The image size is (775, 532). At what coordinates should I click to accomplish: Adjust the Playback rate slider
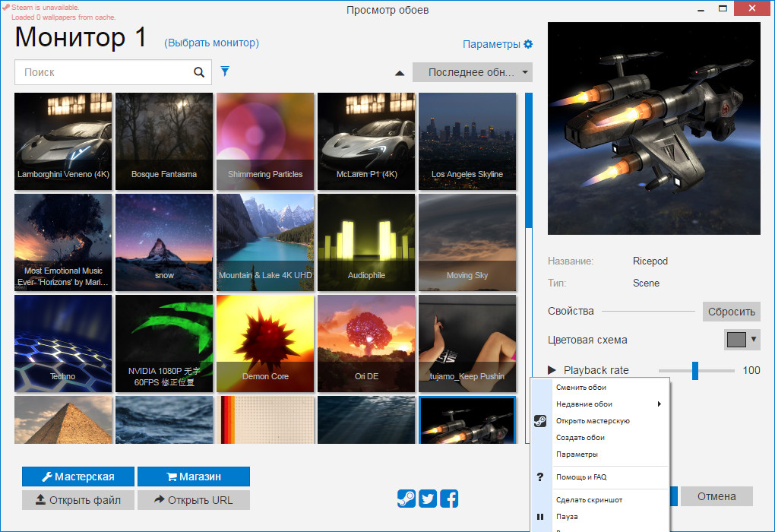point(695,370)
